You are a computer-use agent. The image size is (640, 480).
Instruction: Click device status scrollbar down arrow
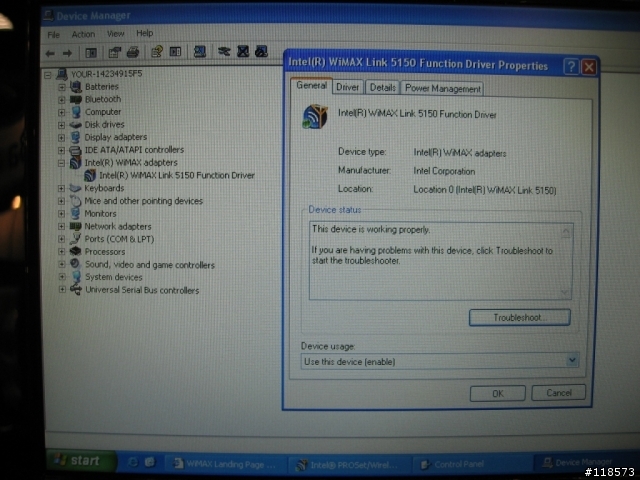[565, 292]
